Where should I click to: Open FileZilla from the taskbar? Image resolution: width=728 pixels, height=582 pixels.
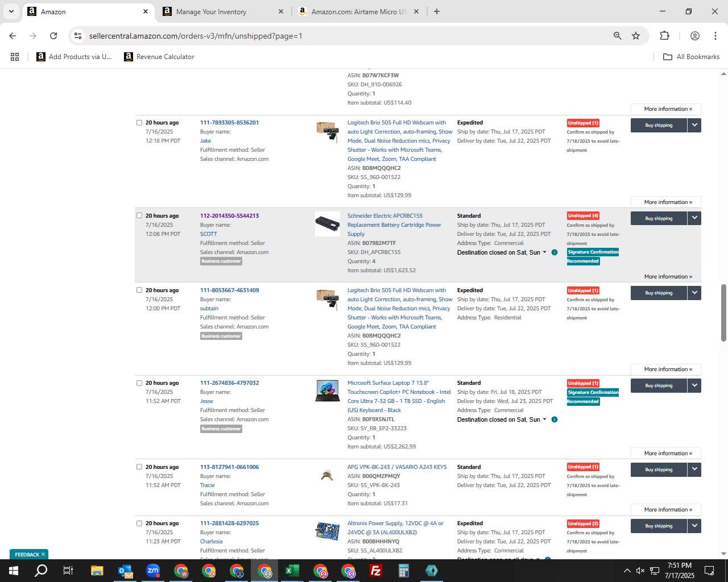coord(376,571)
